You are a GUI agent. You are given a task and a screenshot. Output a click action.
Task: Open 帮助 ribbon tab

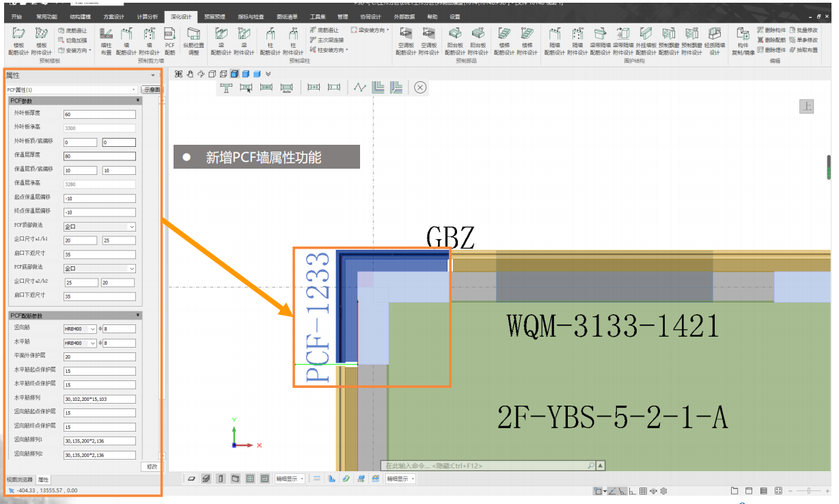pos(432,16)
